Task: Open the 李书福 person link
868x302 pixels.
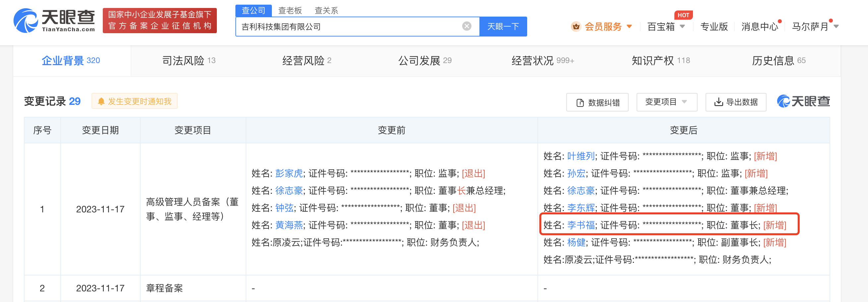Action: (x=581, y=225)
